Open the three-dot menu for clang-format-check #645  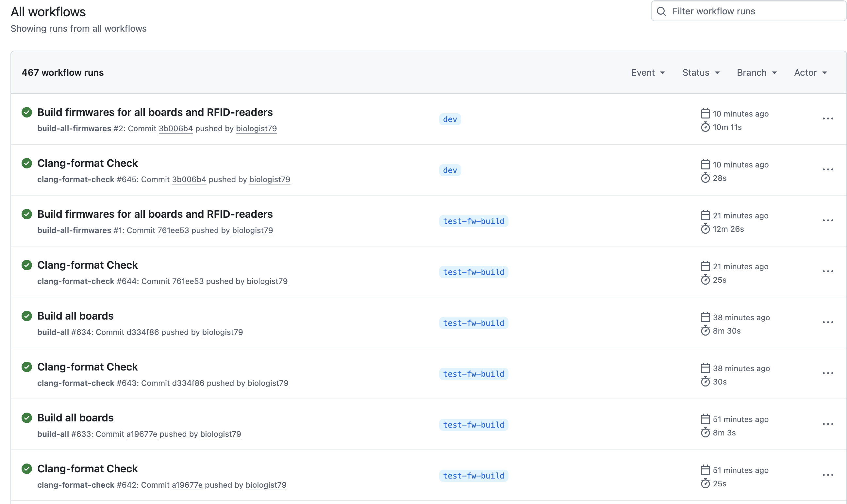pos(828,169)
